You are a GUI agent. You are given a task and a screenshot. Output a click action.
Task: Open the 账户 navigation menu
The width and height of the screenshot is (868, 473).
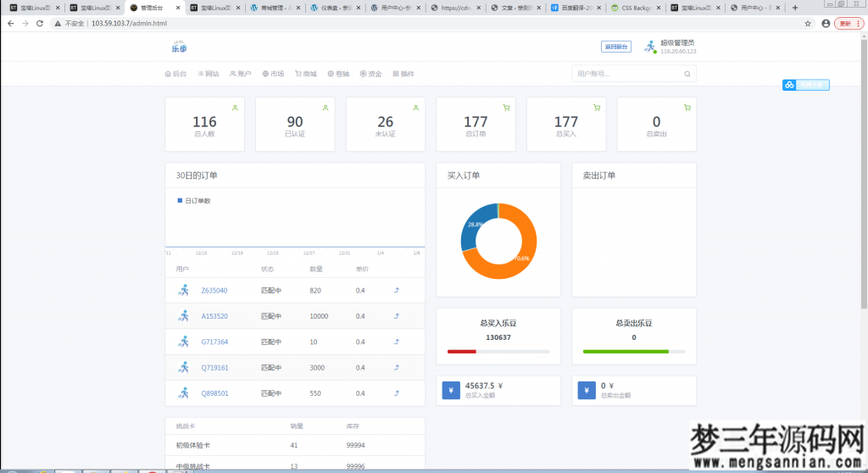coord(241,74)
